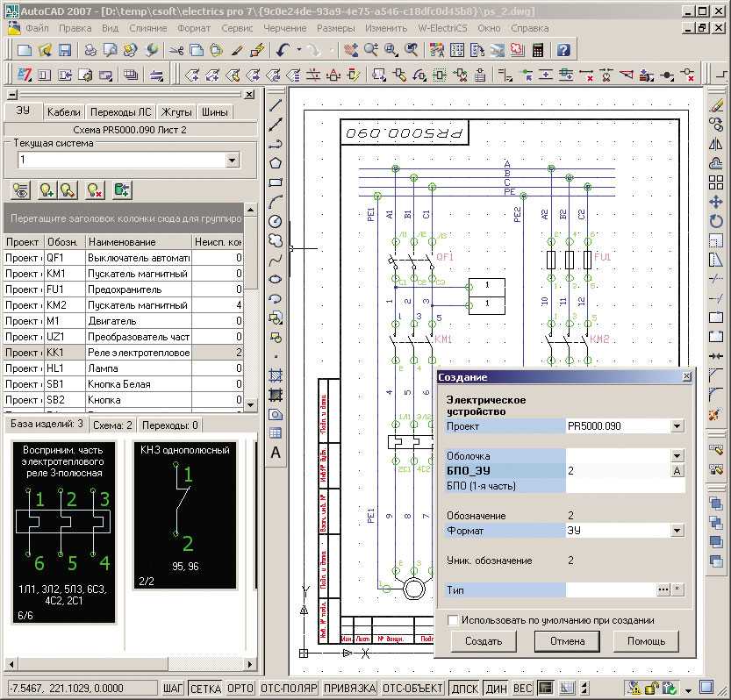Viewport: 731px width, 700px height.
Task: Select the Polygon drawing tool
Action: click(276, 163)
